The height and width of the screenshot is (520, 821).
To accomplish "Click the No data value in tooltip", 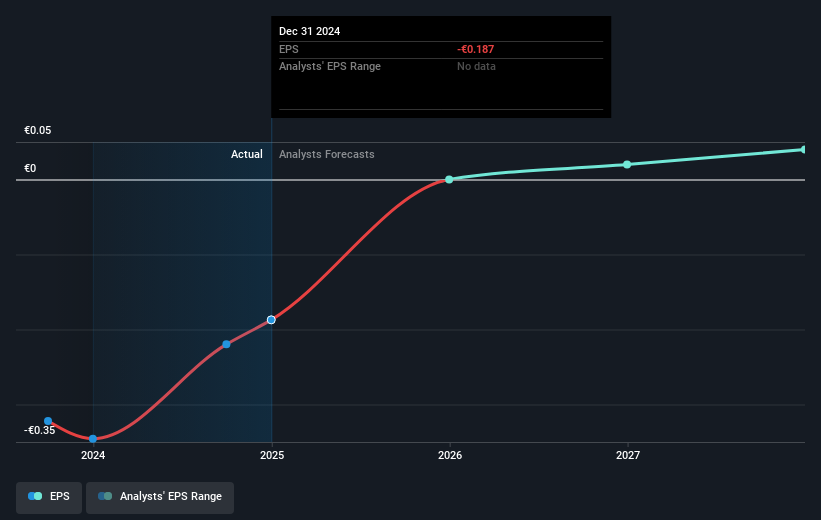I will click(x=476, y=67).
